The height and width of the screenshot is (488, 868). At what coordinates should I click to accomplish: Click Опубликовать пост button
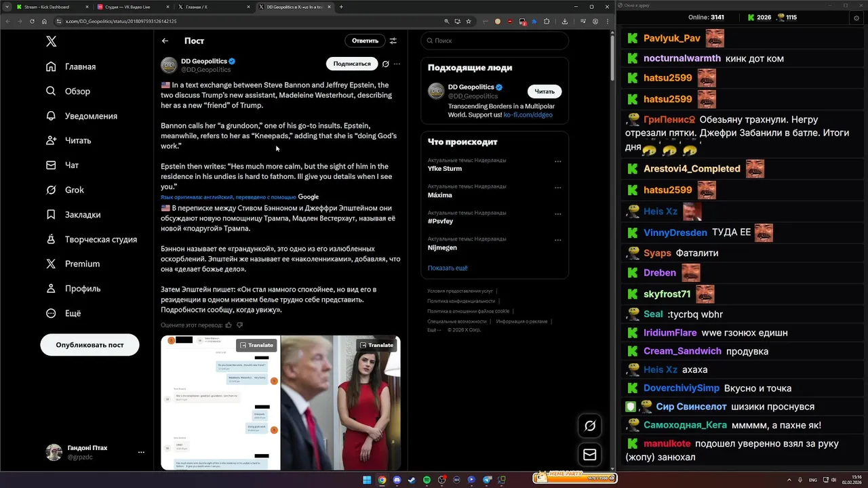click(x=90, y=345)
